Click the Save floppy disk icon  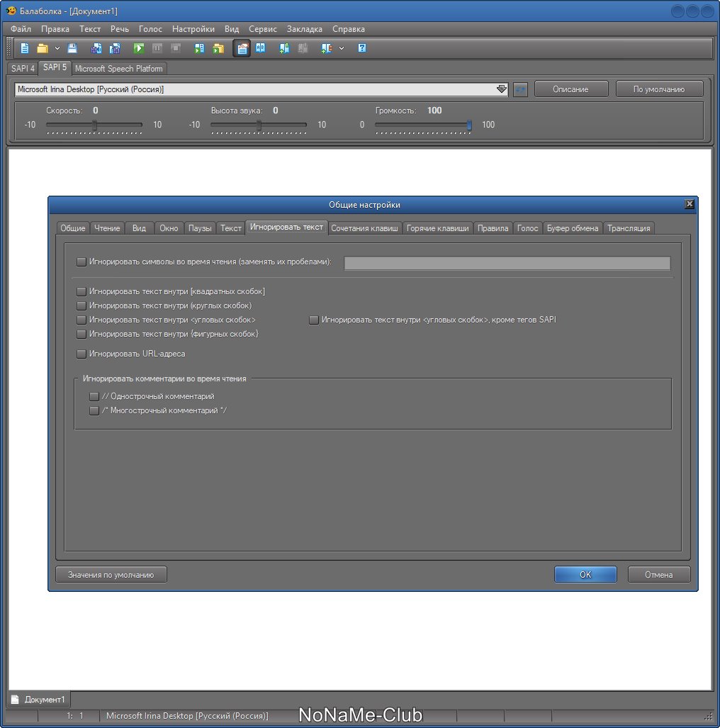[x=72, y=48]
